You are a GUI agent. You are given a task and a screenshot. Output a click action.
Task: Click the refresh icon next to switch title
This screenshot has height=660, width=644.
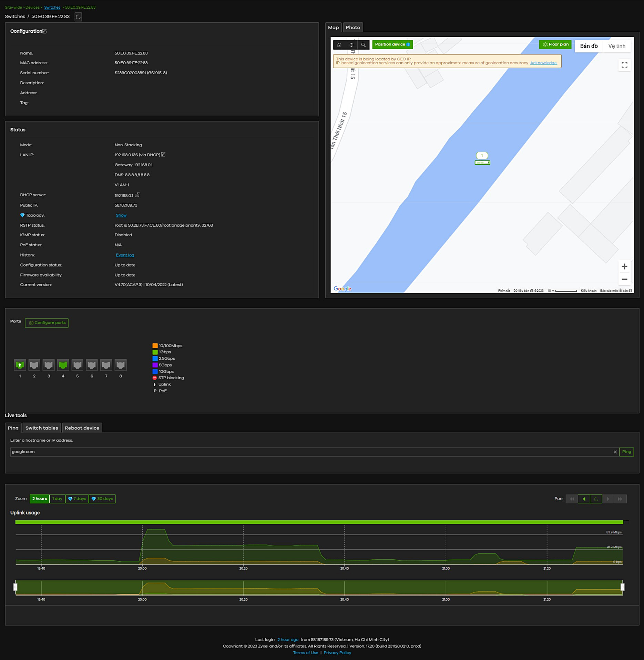[x=78, y=17]
